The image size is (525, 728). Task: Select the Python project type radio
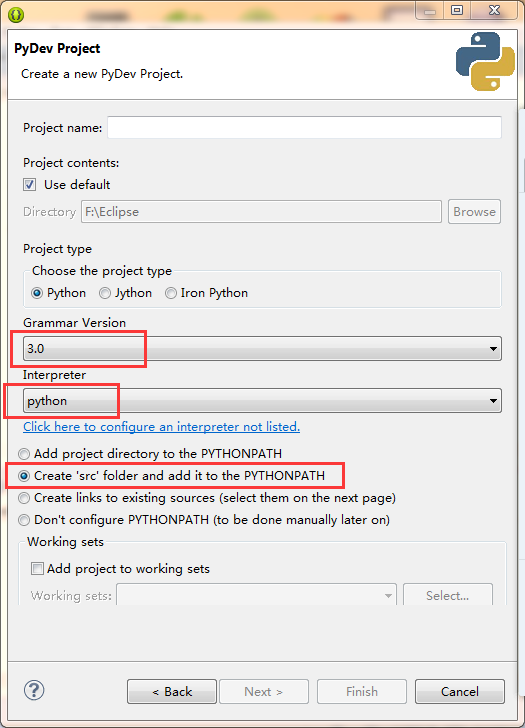point(37,293)
